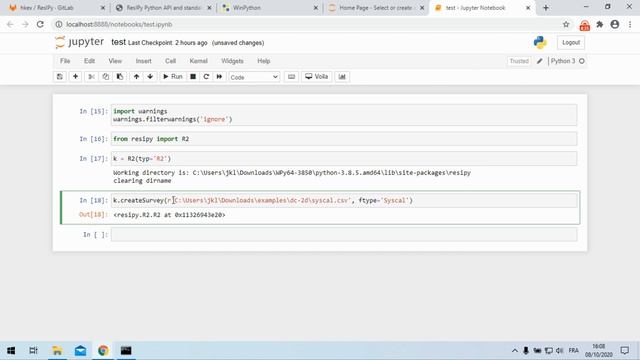Select the k = R2(typ='R2') cell
640x360 pixels.
(344, 159)
